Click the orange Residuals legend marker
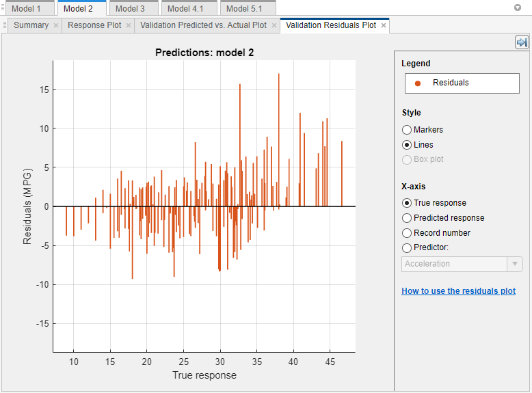The image size is (532, 393). [x=417, y=83]
